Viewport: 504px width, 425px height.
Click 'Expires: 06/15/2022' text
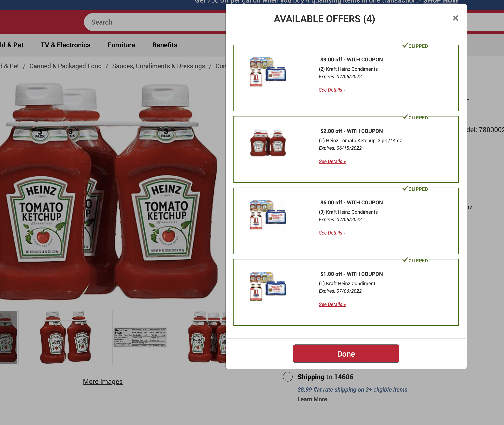[x=340, y=148]
